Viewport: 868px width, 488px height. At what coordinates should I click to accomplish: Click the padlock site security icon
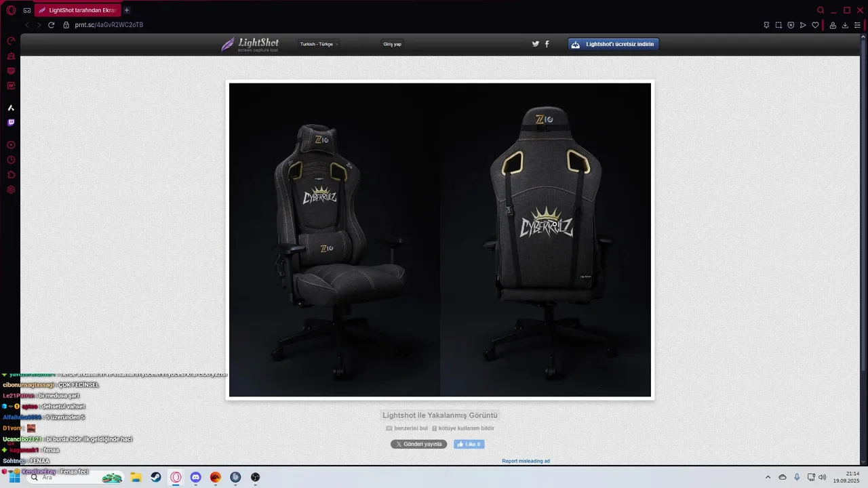66,25
